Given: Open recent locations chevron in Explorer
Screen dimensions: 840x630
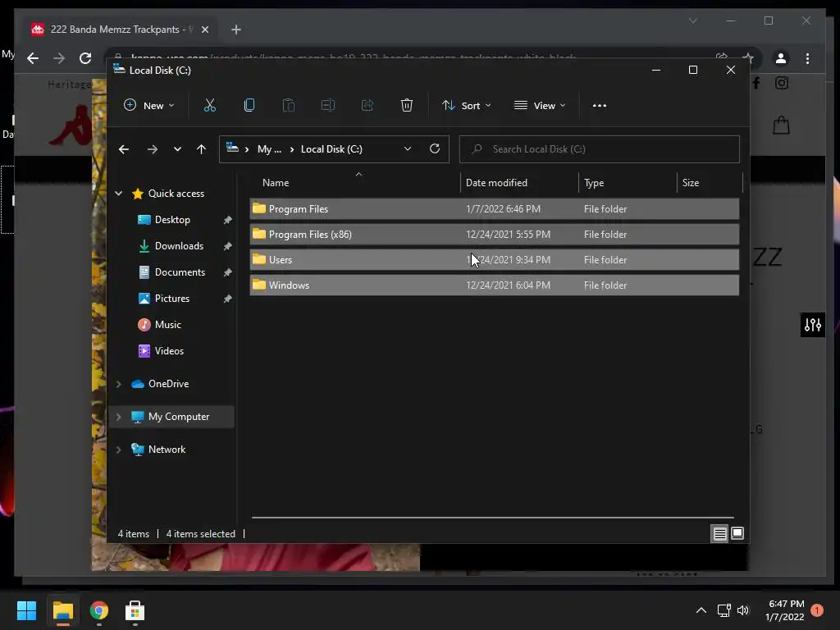Looking at the screenshot, I should click(177, 149).
